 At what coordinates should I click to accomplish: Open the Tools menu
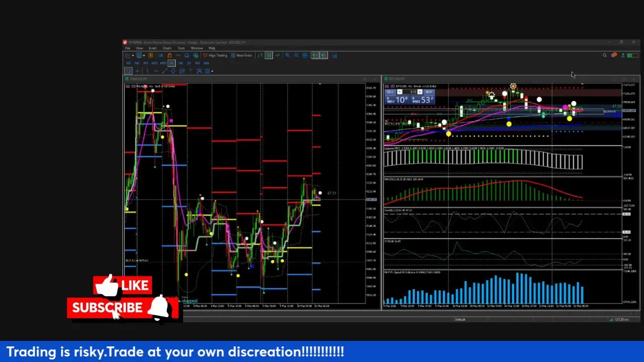181,48
